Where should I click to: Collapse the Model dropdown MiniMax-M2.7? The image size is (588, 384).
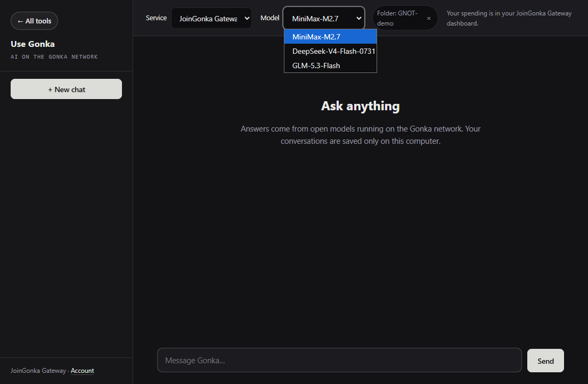(x=324, y=18)
